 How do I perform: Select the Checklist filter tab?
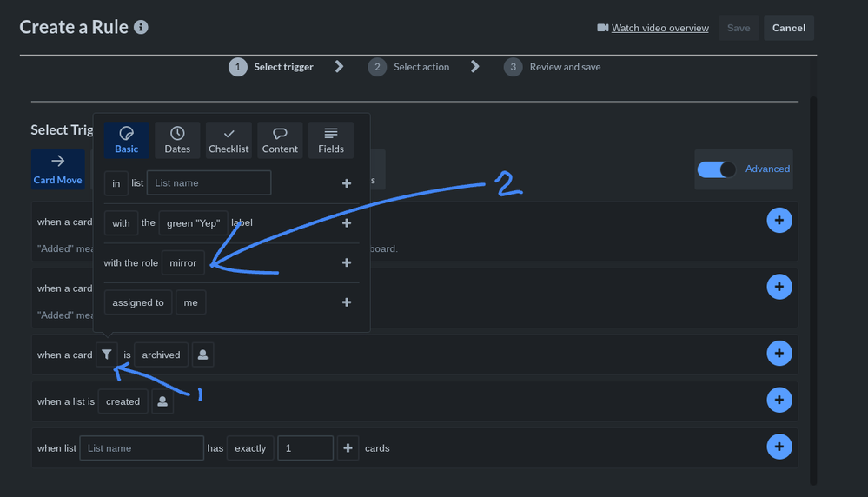click(229, 140)
